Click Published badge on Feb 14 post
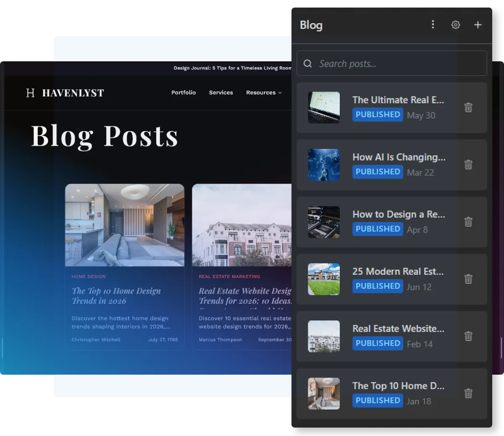Screen dimensions: 504x436 click(378, 343)
